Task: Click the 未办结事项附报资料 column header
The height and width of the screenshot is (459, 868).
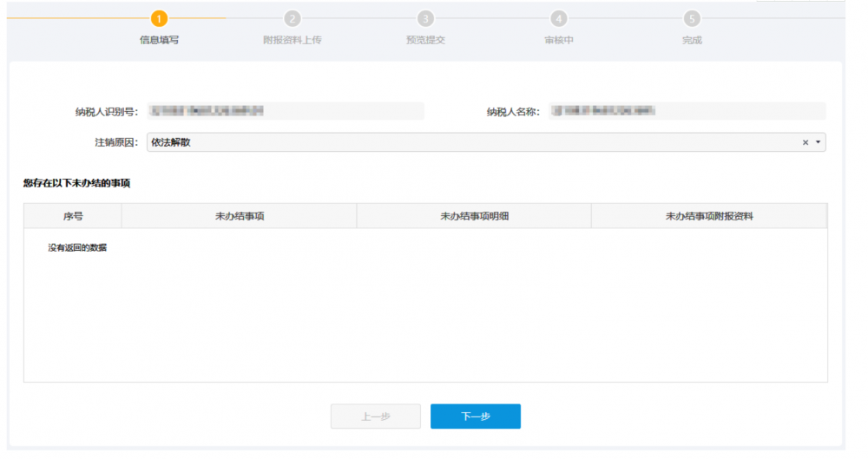Action: (709, 216)
